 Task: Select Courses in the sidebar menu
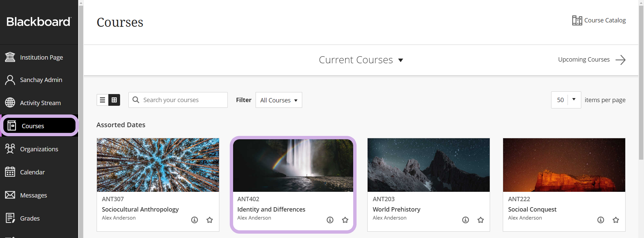[33, 126]
